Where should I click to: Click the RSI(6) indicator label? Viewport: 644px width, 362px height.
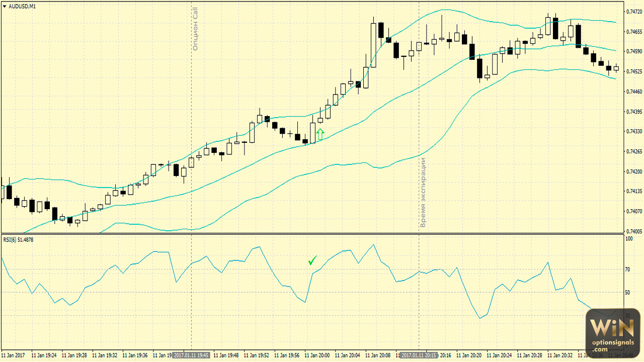pos(18,240)
